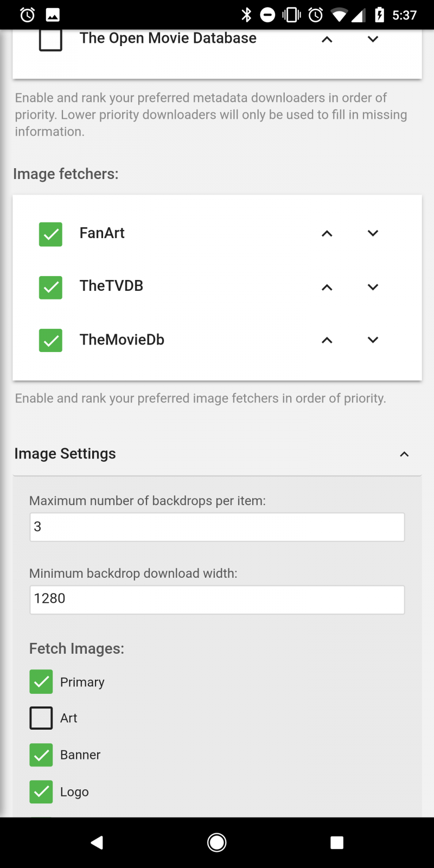Move TheTVDB down in priority
The width and height of the screenshot is (434, 868).
[373, 287]
